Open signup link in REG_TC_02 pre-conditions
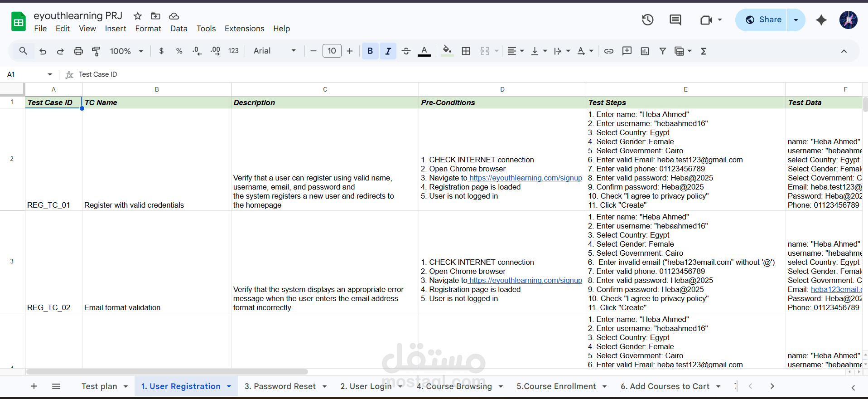This screenshot has height=399, width=868. [x=526, y=280]
